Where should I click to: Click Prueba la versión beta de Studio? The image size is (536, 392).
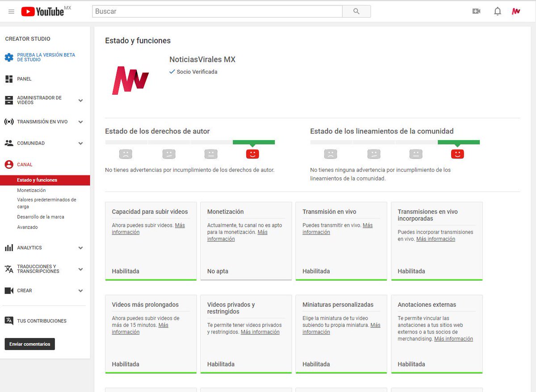coord(46,57)
